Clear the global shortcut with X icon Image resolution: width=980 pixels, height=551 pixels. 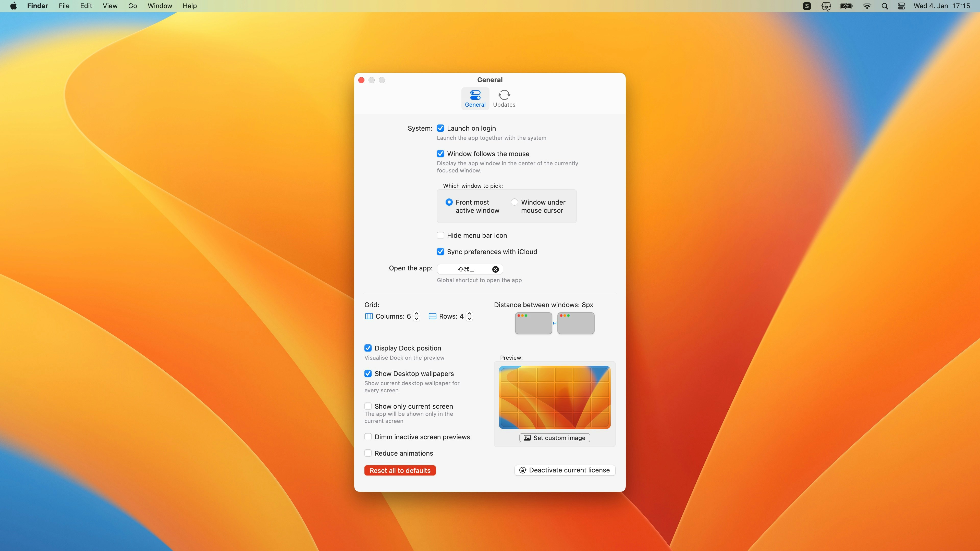[495, 269]
